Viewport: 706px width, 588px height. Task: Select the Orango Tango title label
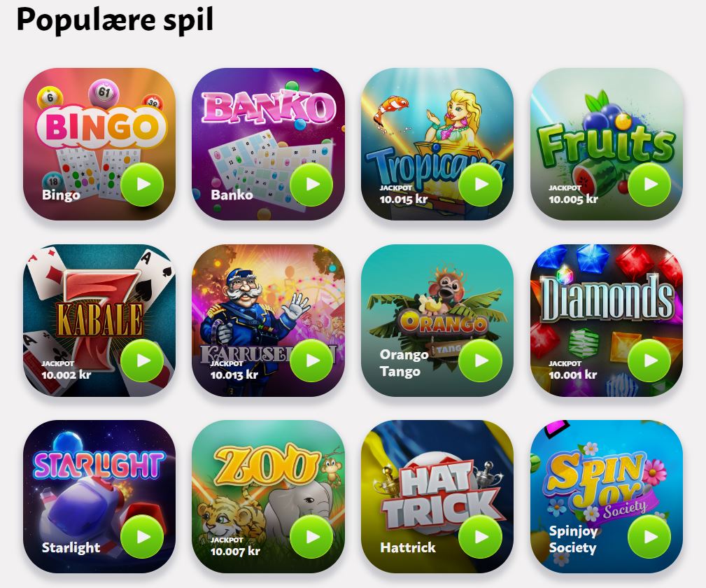pyautogui.click(x=404, y=363)
